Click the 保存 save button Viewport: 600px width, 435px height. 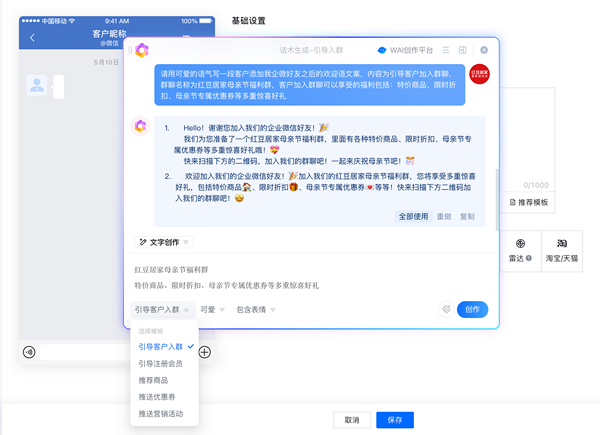tap(394, 420)
